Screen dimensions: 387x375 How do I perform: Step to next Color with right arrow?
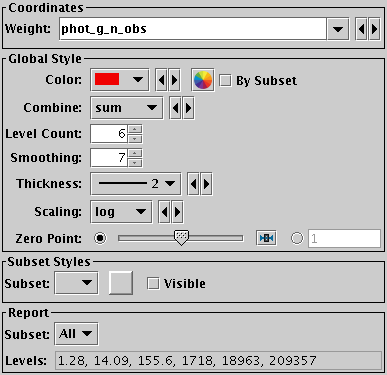(x=174, y=80)
